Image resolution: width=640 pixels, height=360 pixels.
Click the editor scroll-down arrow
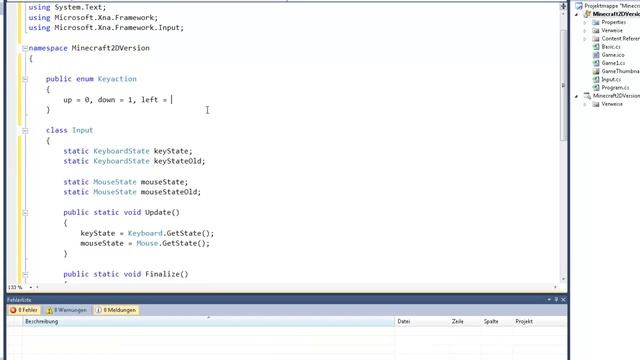click(563, 280)
